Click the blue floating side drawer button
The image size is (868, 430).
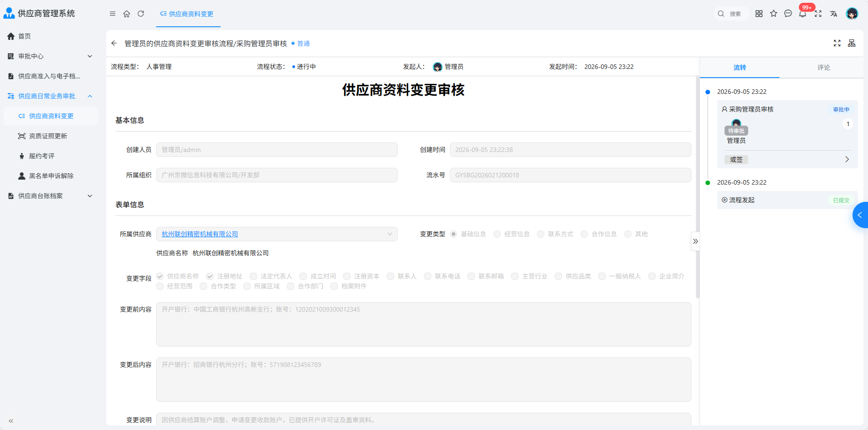[860, 215]
